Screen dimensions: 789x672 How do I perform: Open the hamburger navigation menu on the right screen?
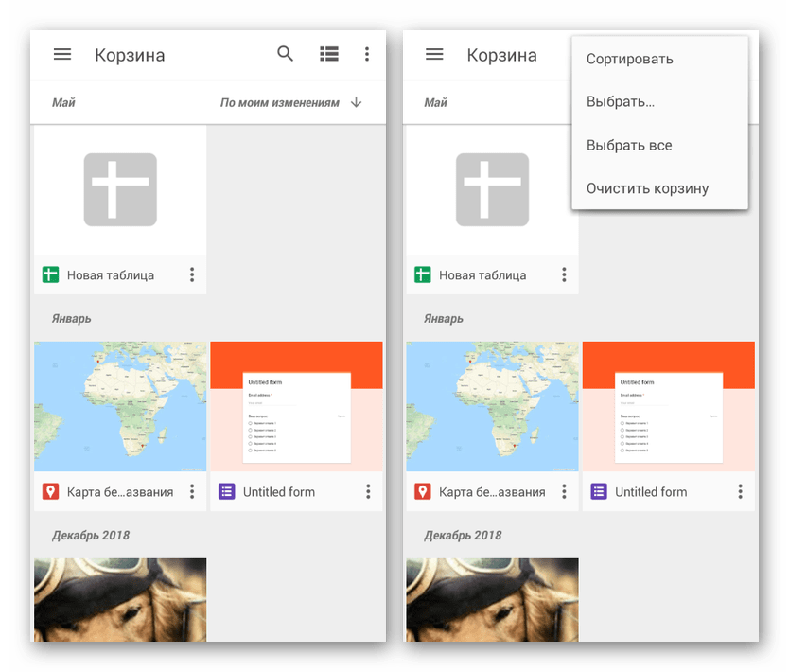point(434,54)
